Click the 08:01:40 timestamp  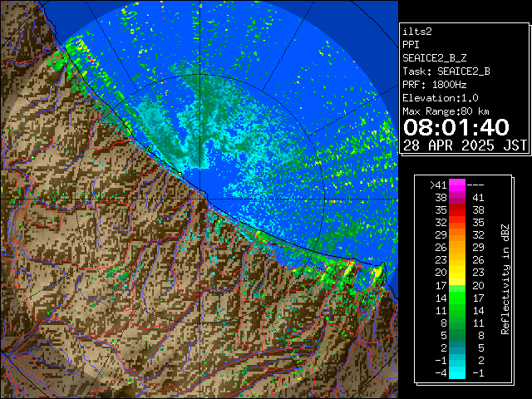click(456, 127)
